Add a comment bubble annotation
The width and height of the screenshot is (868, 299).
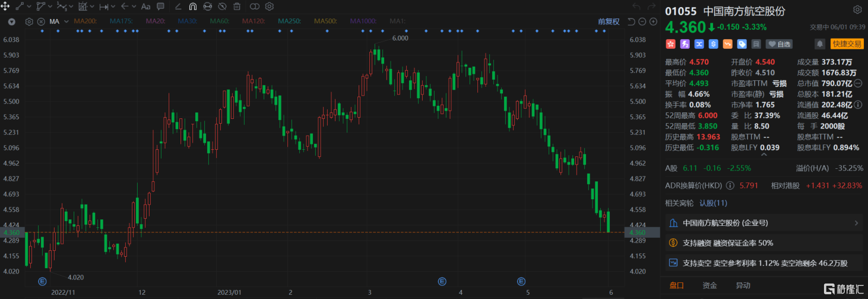(x=160, y=7)
